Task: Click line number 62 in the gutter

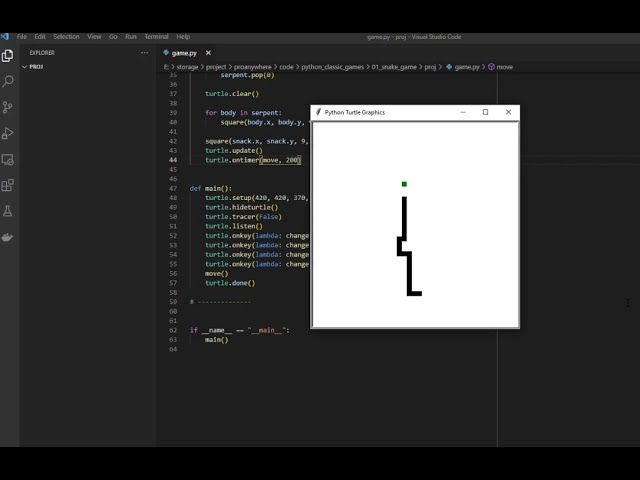Action: pos(173,330)
